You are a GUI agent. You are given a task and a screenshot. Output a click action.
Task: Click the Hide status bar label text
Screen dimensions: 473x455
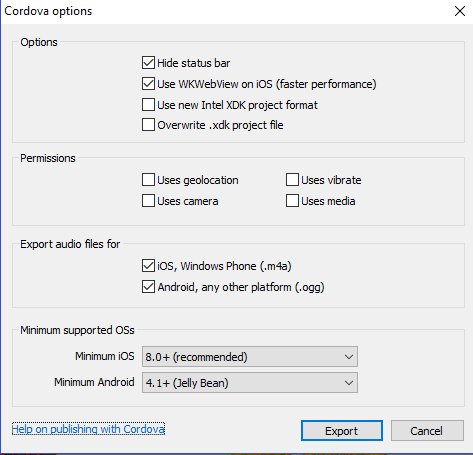[x=194, y=63]
